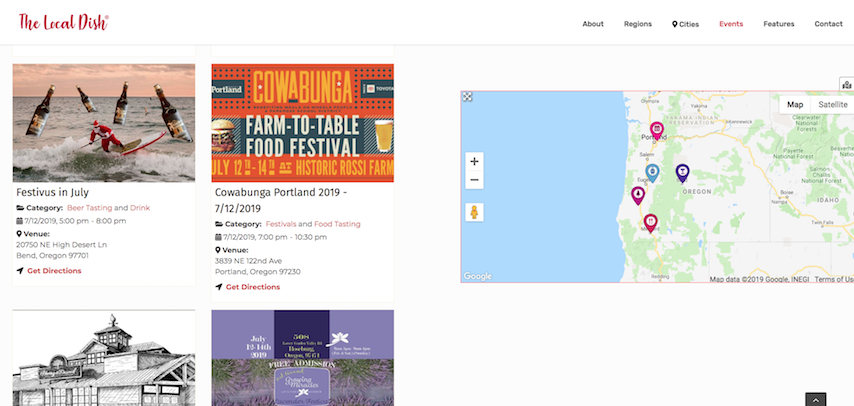
Task: Click the dark blue map marker near Bend
Action: coord(682,172)
